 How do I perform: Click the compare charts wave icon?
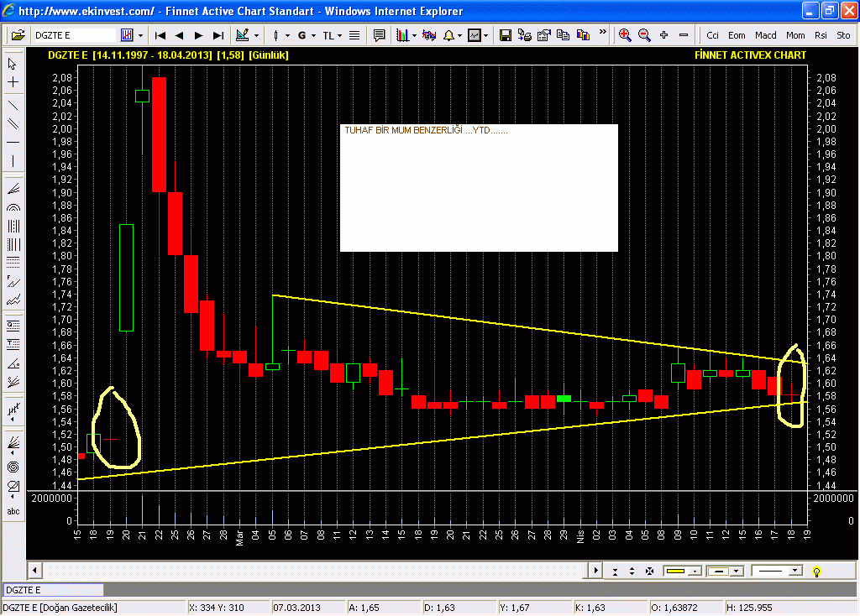click(x=429, y=35)
